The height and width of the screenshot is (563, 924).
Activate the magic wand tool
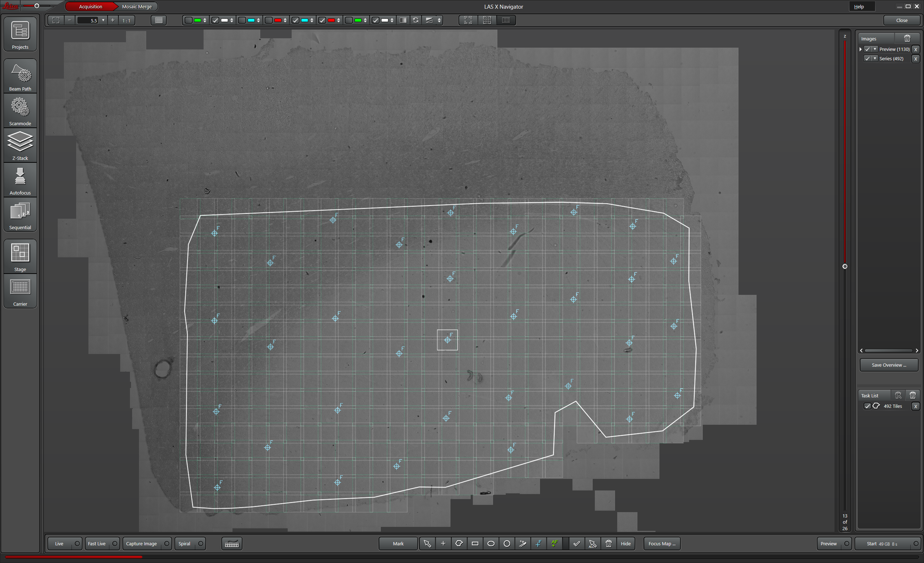522,544
